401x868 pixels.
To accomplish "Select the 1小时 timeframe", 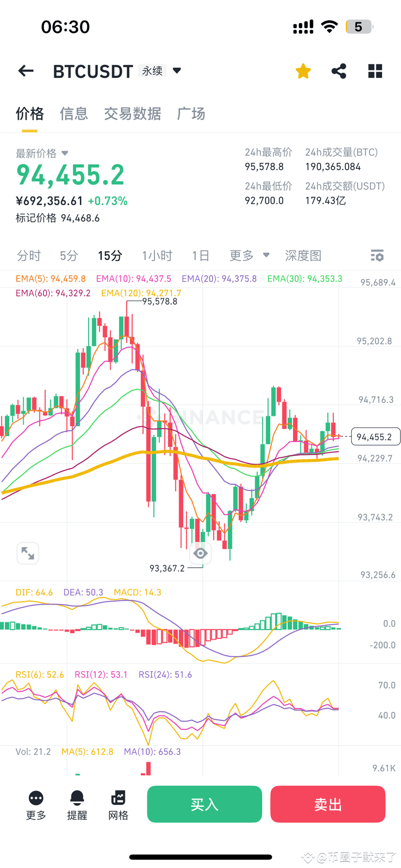I will coord(157,255).
